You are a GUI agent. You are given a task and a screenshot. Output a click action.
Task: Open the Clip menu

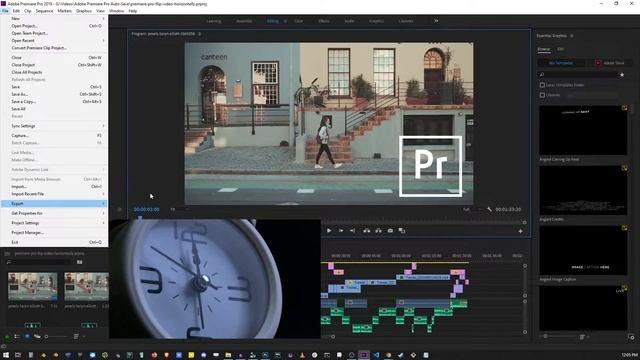(28, 11)
